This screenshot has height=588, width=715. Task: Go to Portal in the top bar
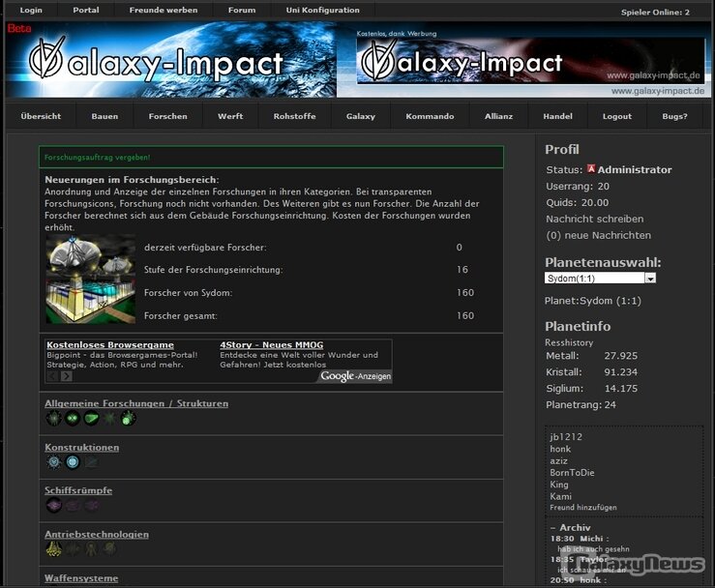pos(86,10)
